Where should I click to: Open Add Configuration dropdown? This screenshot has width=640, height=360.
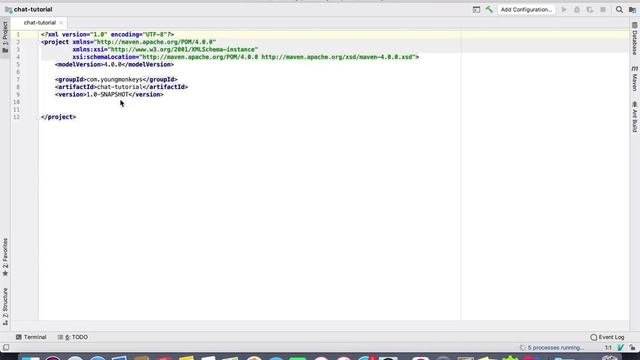pos(526,9)
